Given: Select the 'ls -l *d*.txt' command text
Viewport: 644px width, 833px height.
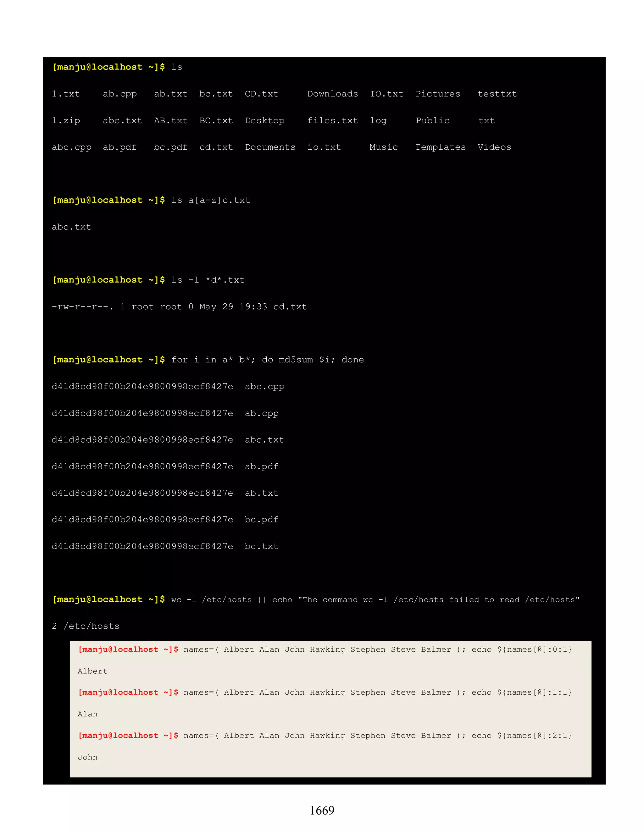Looking at the screenshot, I should [x=208, y=280].
